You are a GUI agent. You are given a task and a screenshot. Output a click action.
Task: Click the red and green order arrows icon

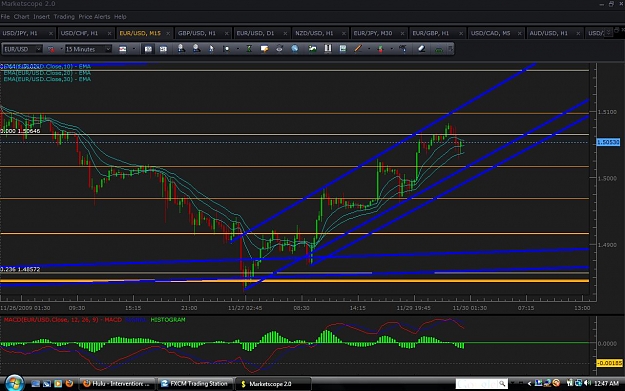pos(380,49)
